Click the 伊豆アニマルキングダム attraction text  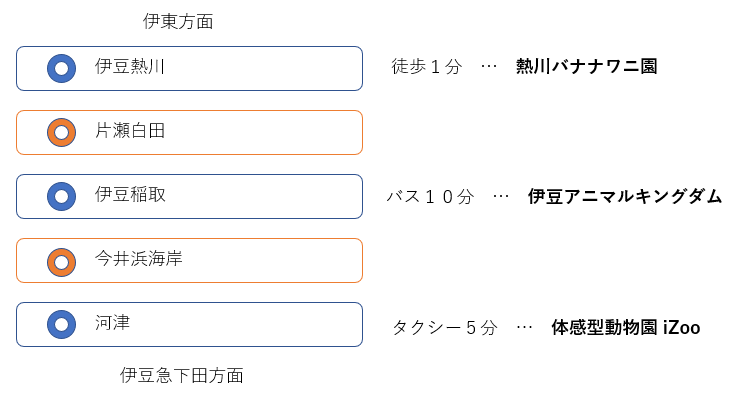[625, 196]
